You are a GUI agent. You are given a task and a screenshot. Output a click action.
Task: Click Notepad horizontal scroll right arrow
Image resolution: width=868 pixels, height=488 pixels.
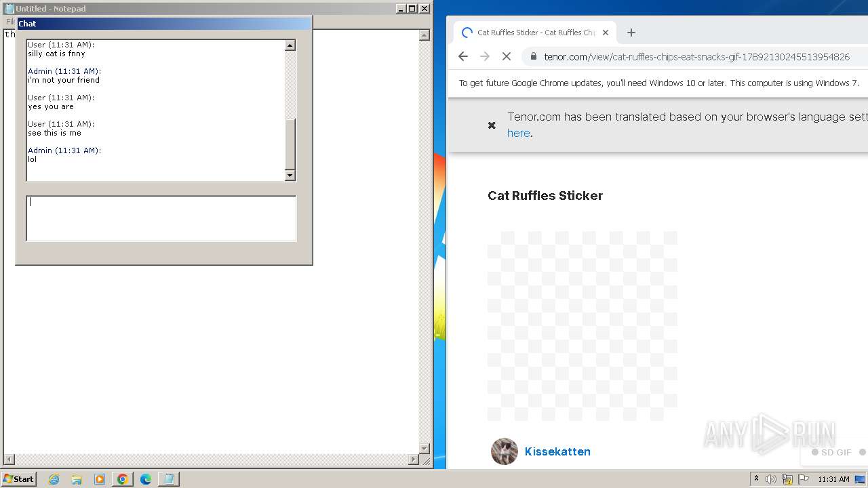pos(413,460)
